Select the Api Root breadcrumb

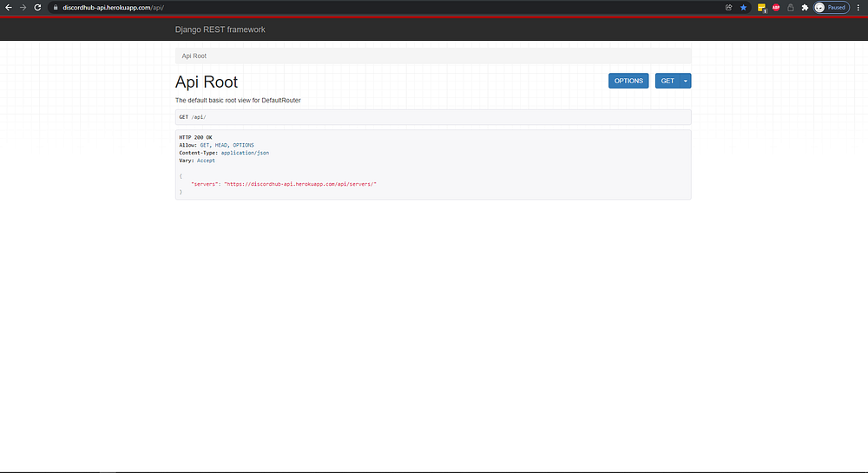pos(194,56)
